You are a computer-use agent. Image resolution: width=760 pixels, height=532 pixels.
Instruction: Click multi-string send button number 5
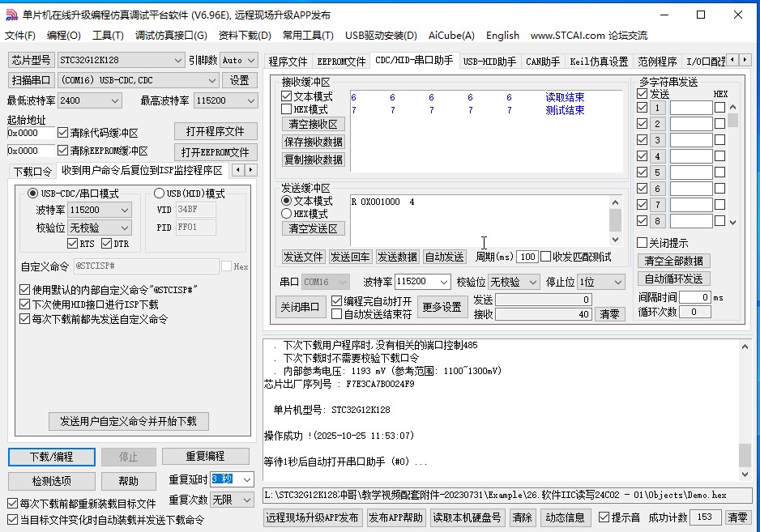[x=659, y=172]
